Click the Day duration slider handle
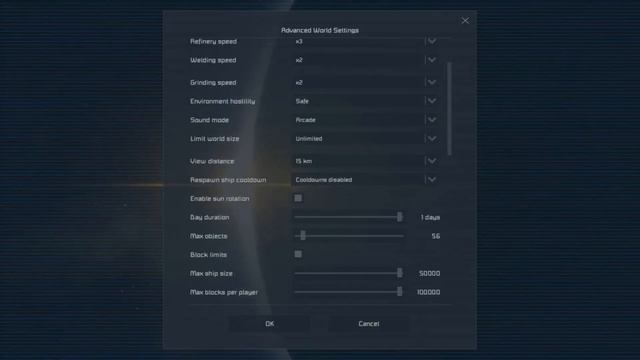Viewport: 640px width, 360px height. (400, 217)
